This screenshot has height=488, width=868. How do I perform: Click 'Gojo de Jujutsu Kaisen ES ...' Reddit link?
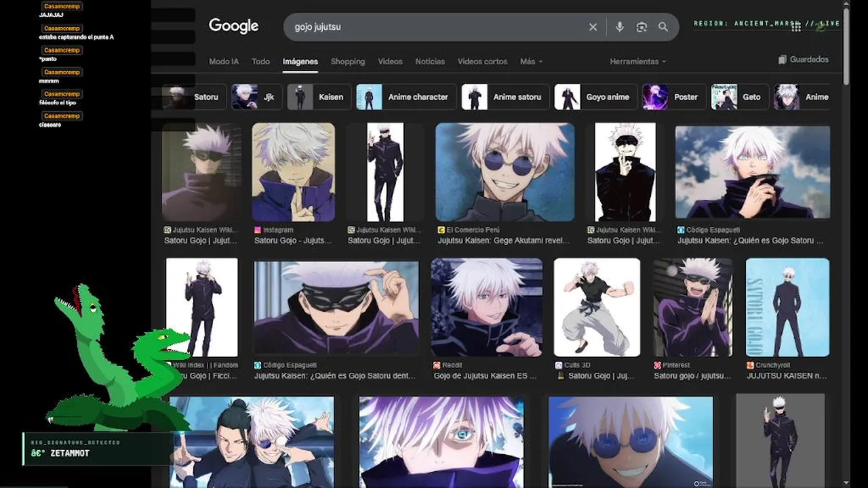click(x=485, y=375)
